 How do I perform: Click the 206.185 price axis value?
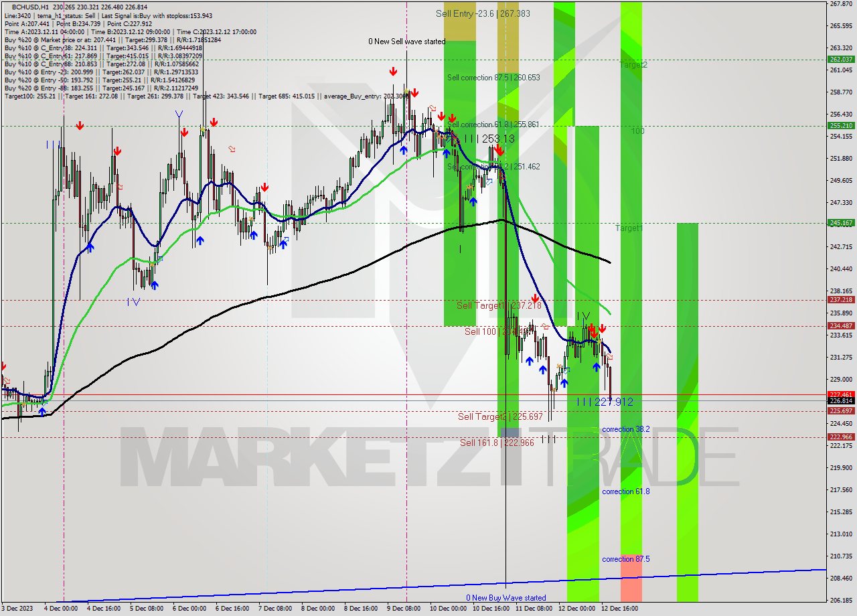click(x=841, y=600)
